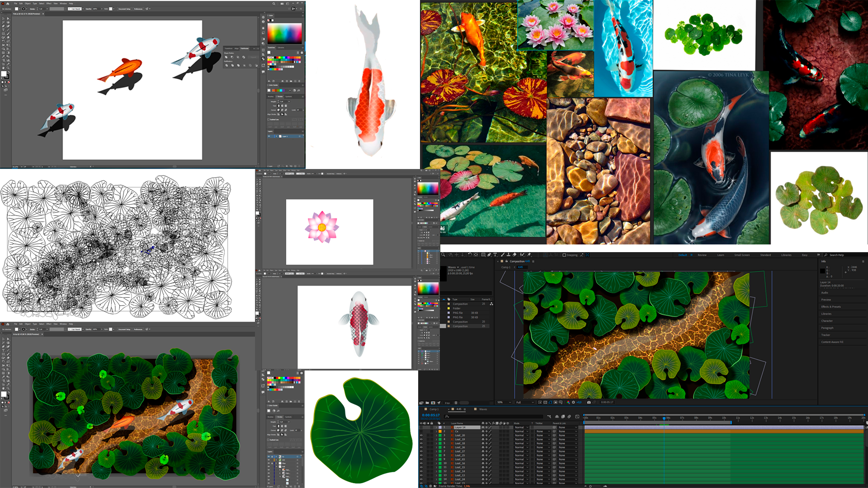Select the Zoom magnifier tool in After Effects
This screenshot has height=488, width=868.
[443, 255]
